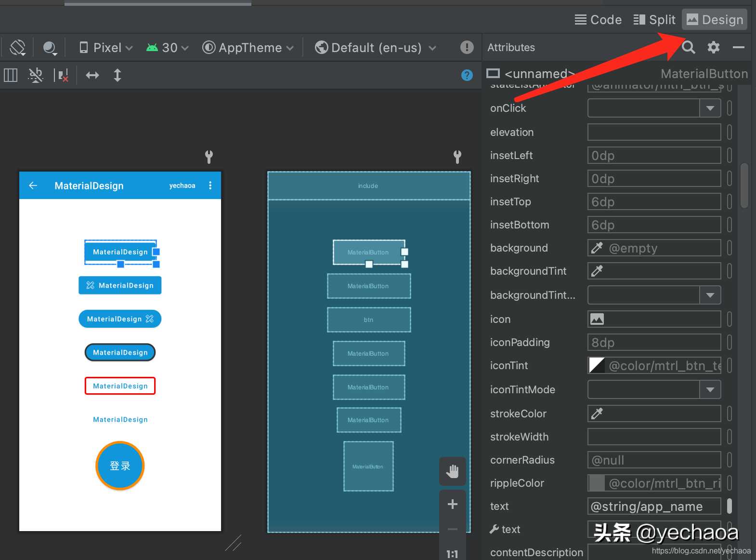This screenshot has height=560, width=756.
Task: Click the horizontal expand arrows icon
Action: (x=92, y=75)
